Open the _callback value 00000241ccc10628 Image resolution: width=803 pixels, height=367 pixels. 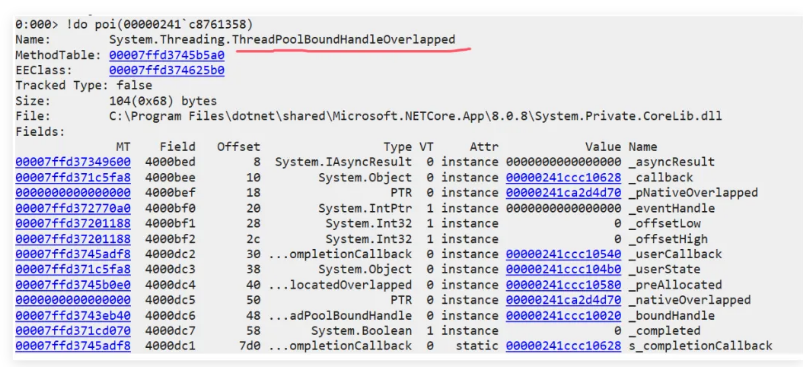tap(563, 177)
